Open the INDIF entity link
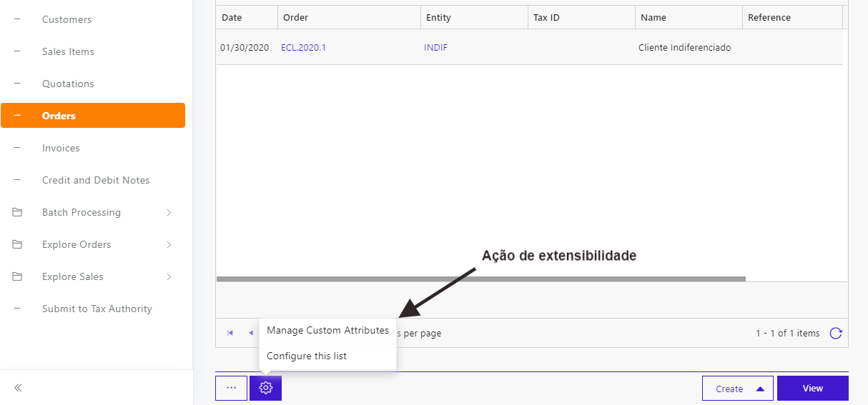The image size is (868, 405). click(435, 48)
